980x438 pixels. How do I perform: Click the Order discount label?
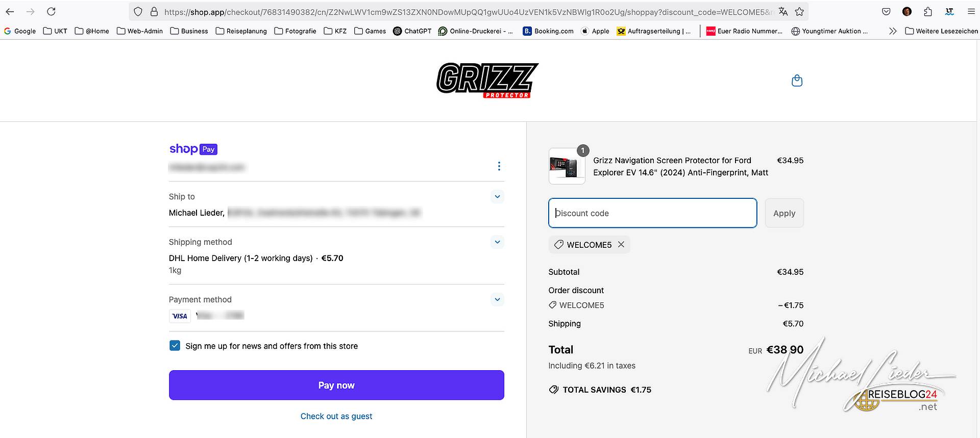click(576, 290)
